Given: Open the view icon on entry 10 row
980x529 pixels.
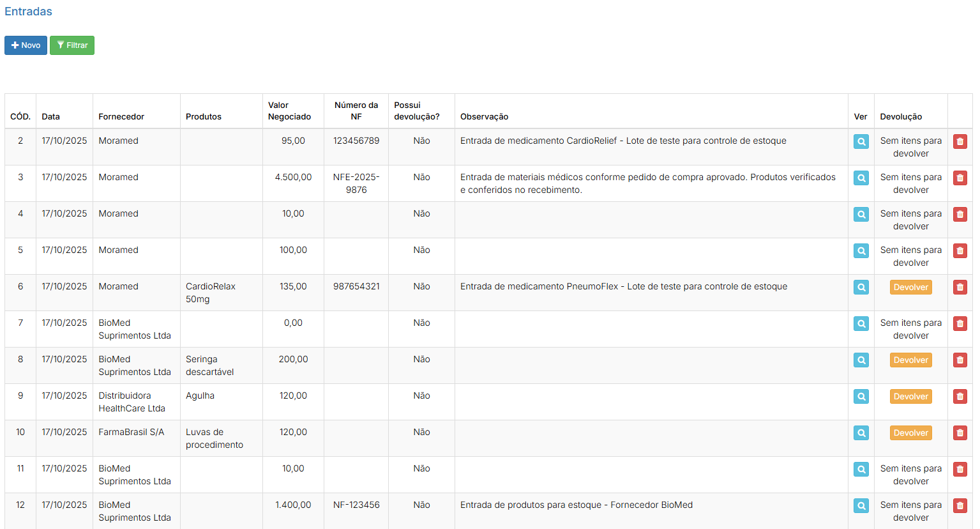Looking at the screenshot, I should [861, 433].
